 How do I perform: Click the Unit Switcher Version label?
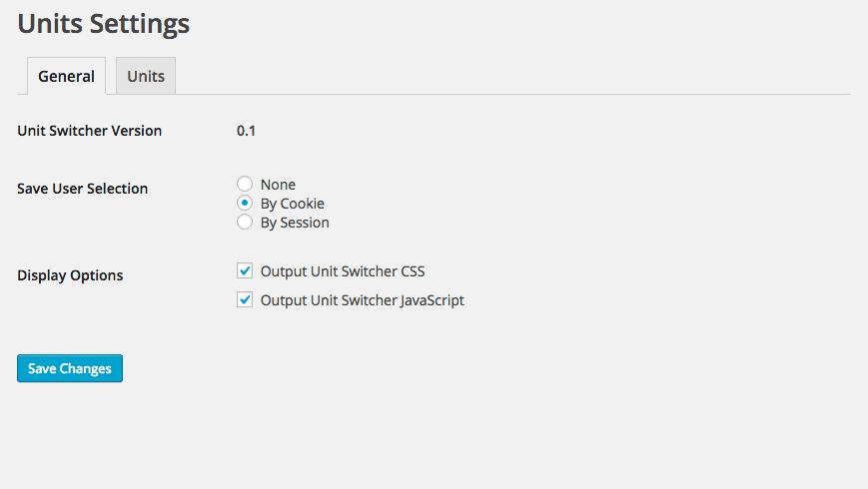pyautogui.click(x=90, y=131)
